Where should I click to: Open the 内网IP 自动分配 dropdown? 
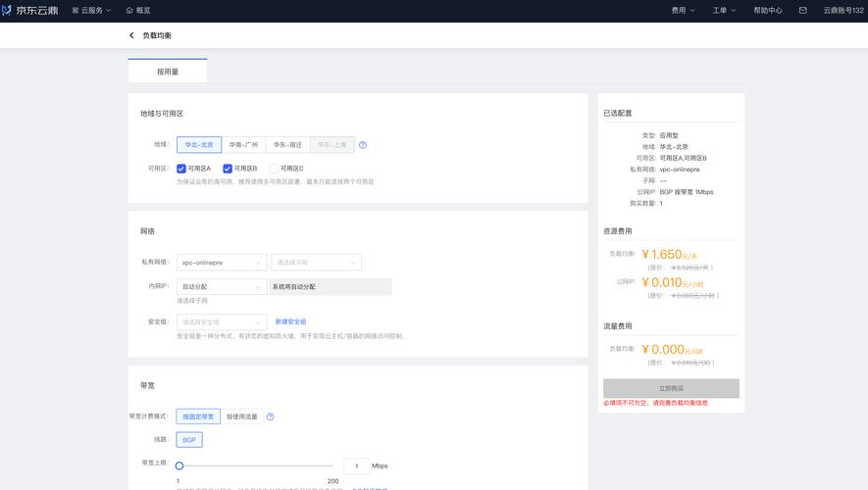coord(222,286)
